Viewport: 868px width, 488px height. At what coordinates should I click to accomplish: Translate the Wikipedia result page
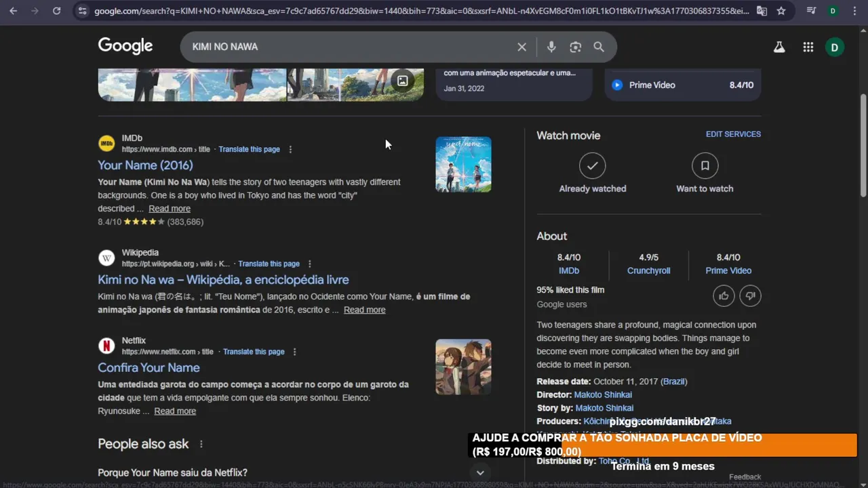click(x=269, y=264)
